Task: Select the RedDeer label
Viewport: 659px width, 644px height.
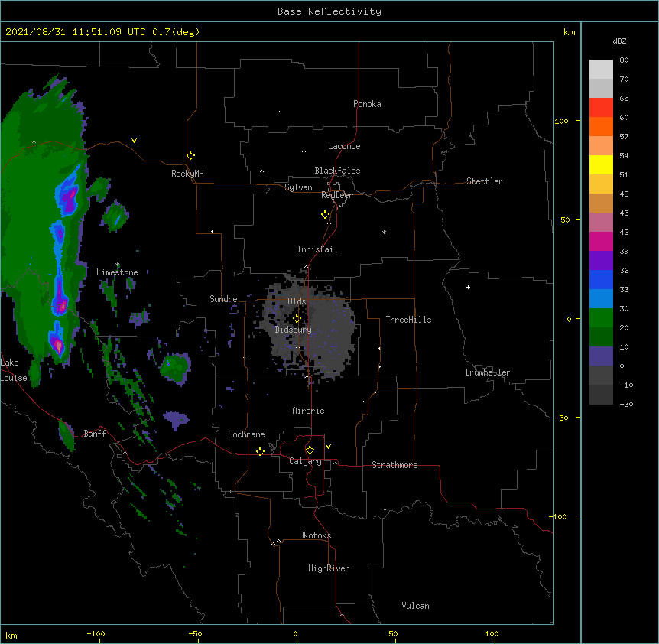Action: click(x=336, y=195)
